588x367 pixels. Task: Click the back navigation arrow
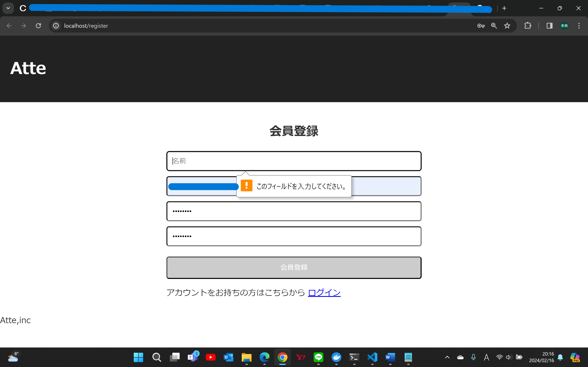(x=9, y=26)
